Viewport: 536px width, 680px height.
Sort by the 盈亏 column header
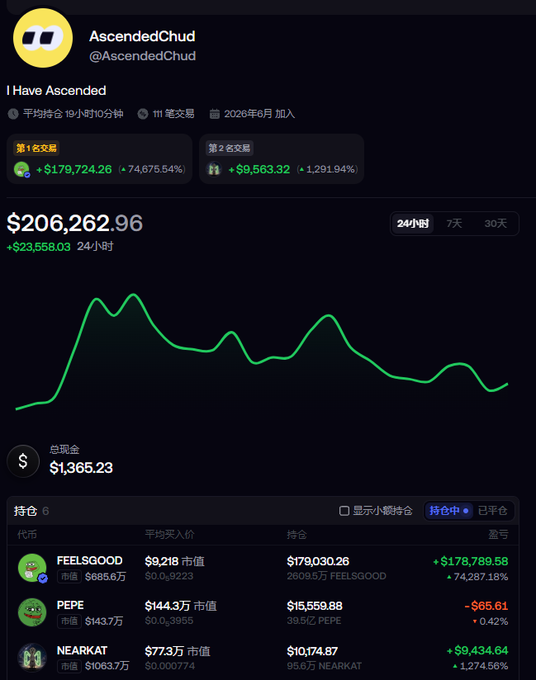pos(498,535)
